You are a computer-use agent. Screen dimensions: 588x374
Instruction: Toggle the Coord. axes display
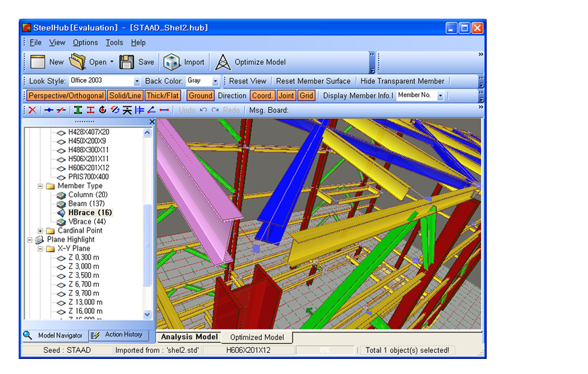pyautogui.click(x=262, y=96)
